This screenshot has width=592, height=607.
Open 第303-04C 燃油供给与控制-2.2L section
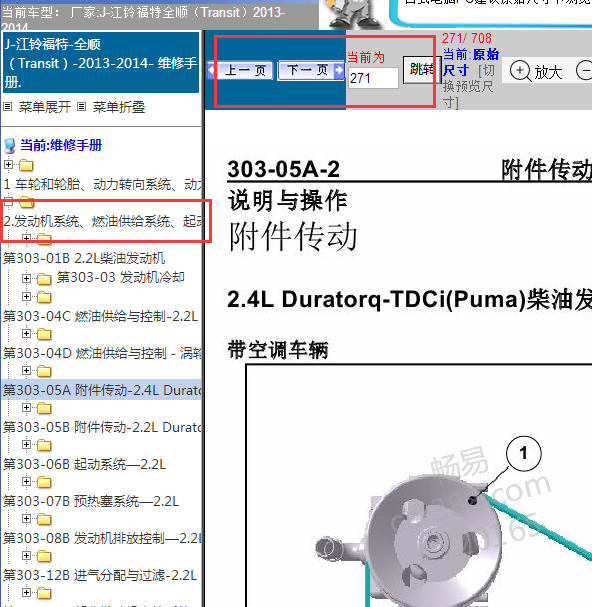click(101, 316)
